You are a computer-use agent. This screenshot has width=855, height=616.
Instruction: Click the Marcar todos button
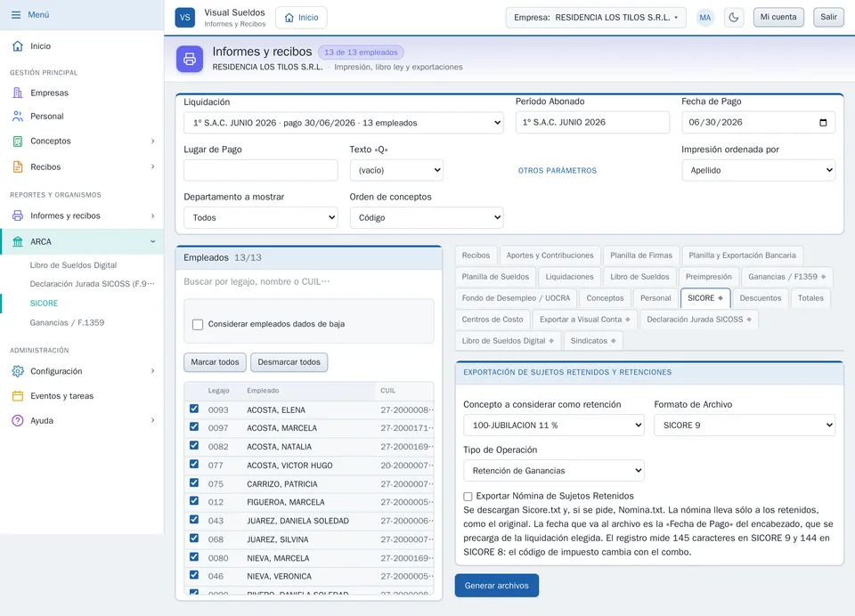215,362
